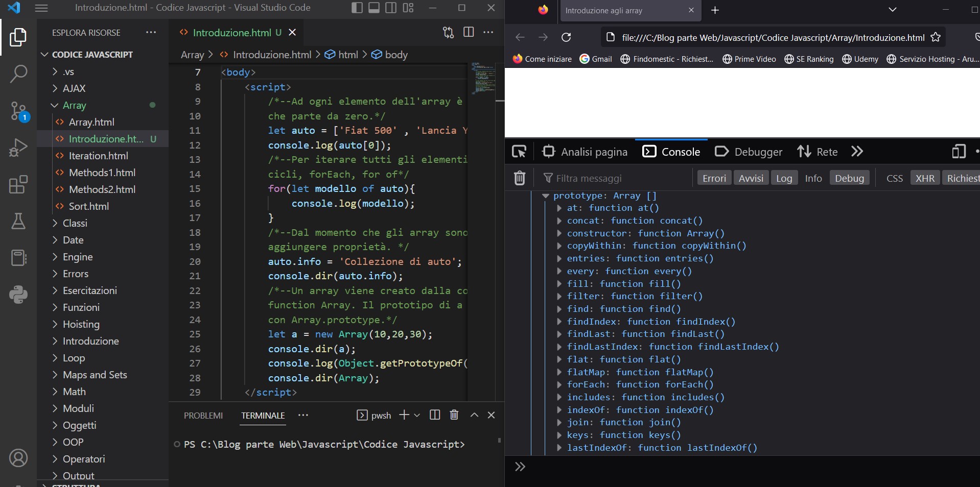The height and width of the screenshot is (487, 980).
Task: Click the html breadcrumb segment
Action: pos(342,55)
